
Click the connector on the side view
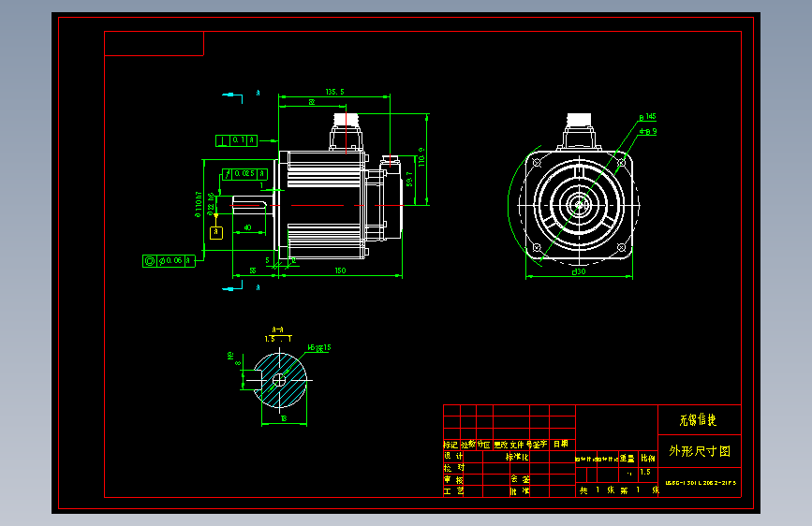point(346,131)
